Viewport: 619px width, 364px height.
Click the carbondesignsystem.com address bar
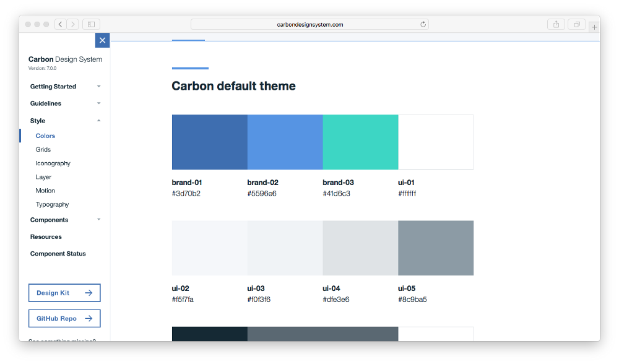click(x=309, y=24)
